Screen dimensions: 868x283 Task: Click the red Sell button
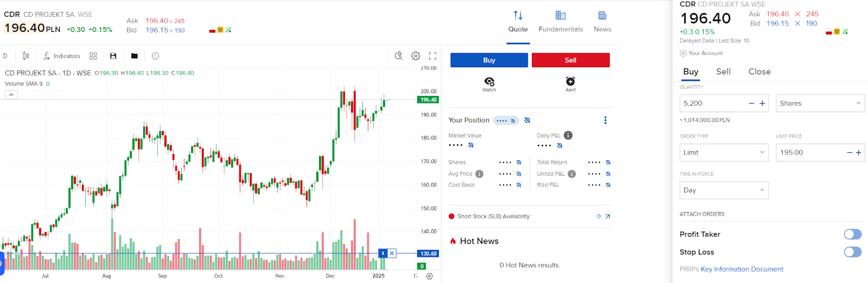tap(571, 60)
